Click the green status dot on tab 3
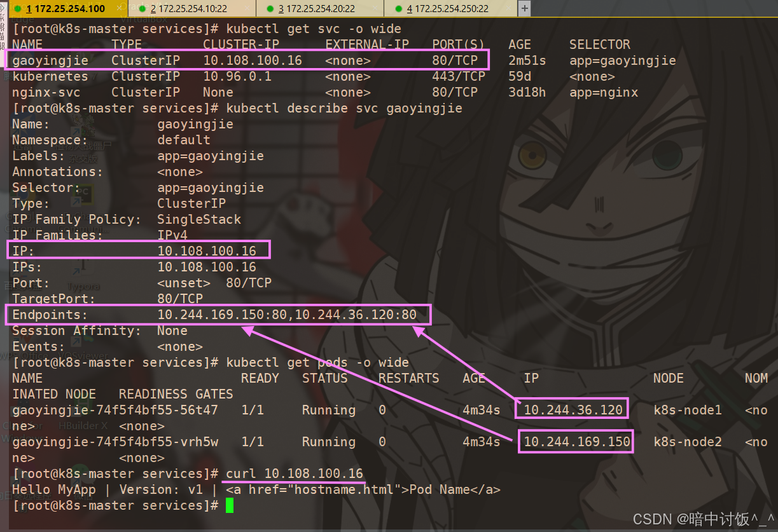This screenshot has height=532, width=778. 270,9
